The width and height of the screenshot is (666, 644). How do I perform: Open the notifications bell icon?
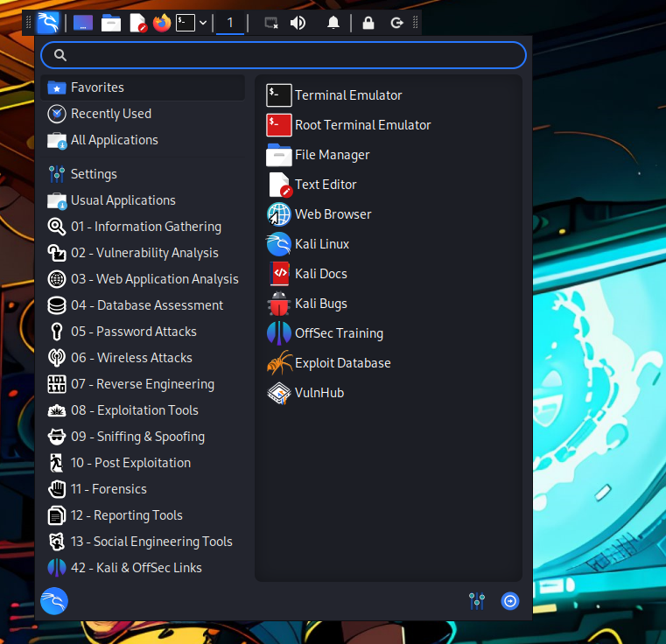333,23
